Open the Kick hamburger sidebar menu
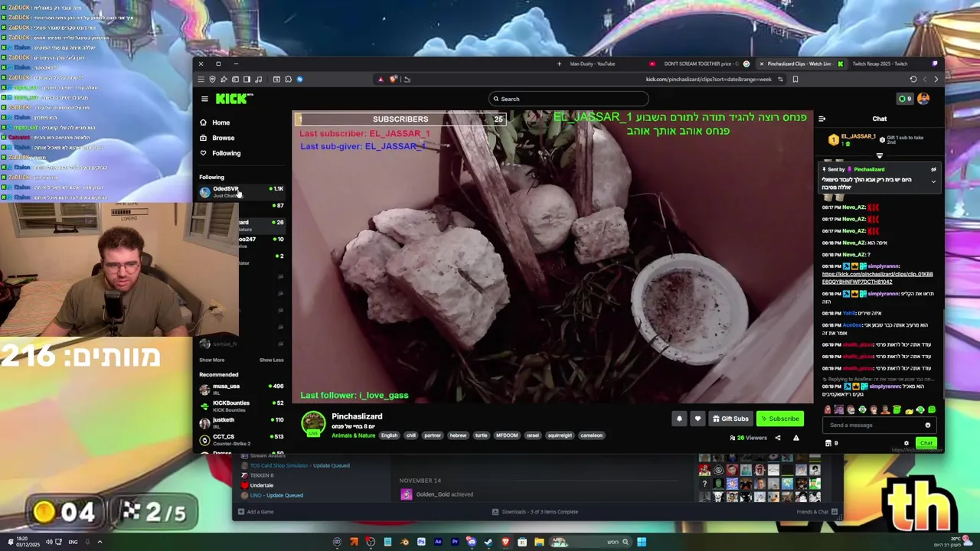 [x=204, y=99]
